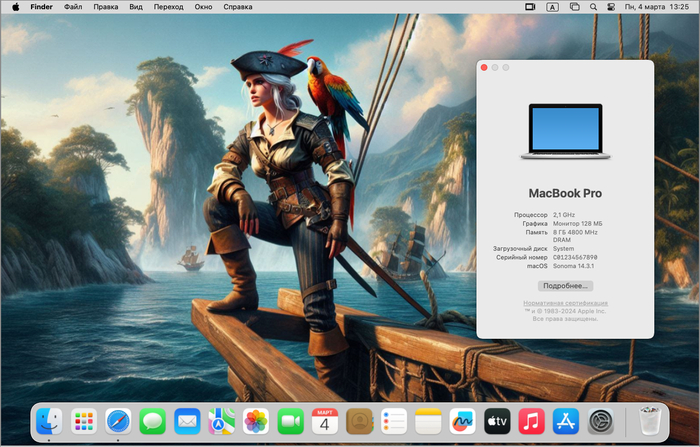Open Control Center in menu bar
Viewport: 700px width, 447px height.
point(611,7)
